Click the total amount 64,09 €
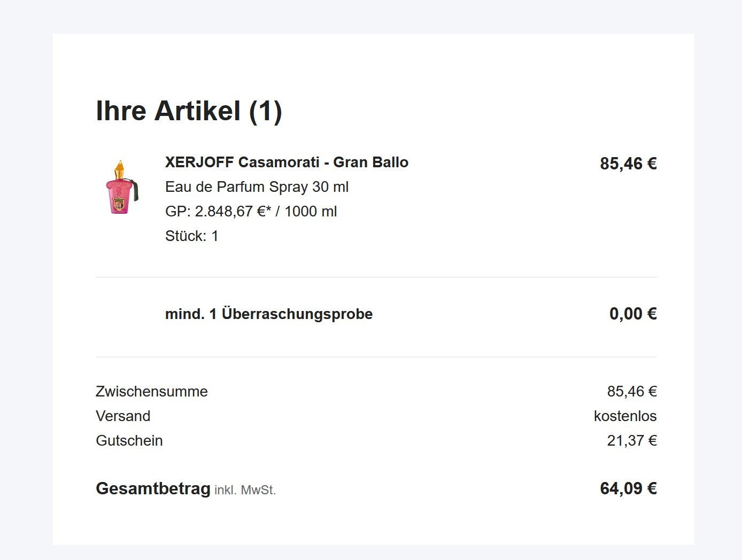Image resolution: width=742 pixels, height=560 pixels. tap(628, 488)
